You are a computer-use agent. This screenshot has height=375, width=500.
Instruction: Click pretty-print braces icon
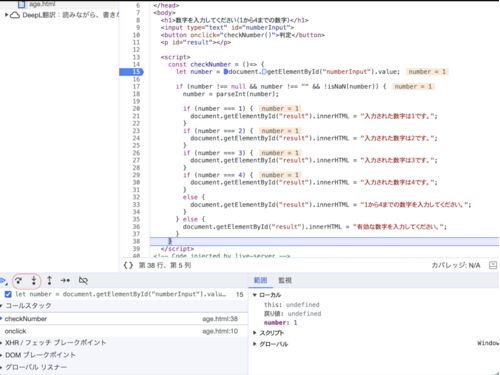[x=128, y=265]
